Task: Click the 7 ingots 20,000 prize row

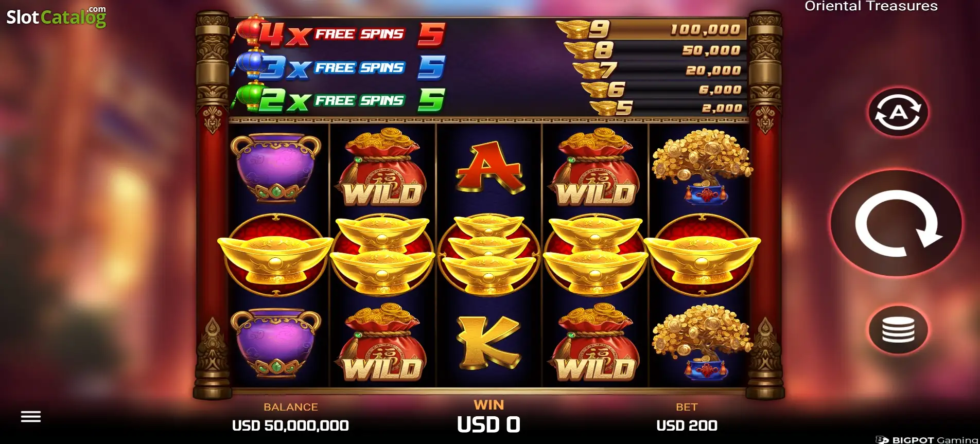Action: 658,70
